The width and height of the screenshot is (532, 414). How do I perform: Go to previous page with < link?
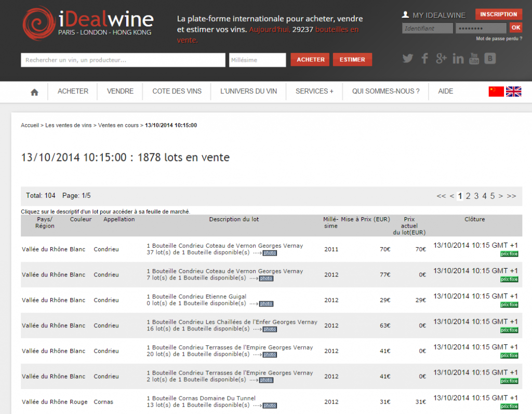click(452, 196)
